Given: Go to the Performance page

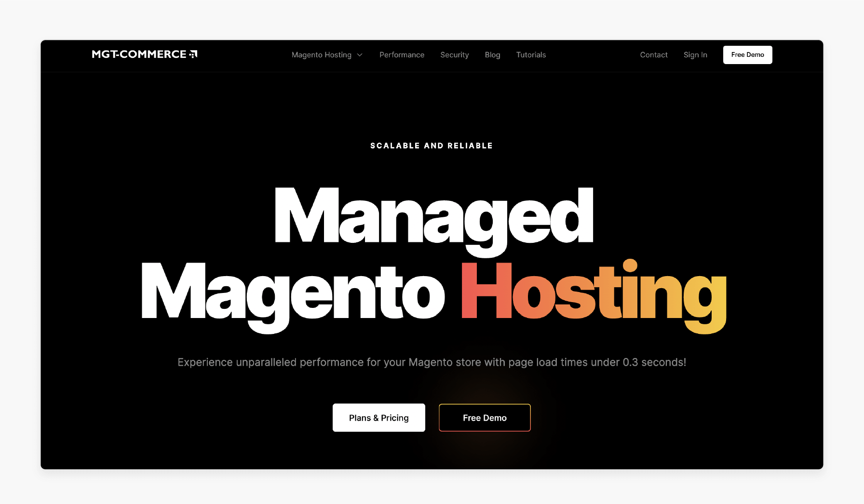Looking at the screenshot, I should point(402,55).
